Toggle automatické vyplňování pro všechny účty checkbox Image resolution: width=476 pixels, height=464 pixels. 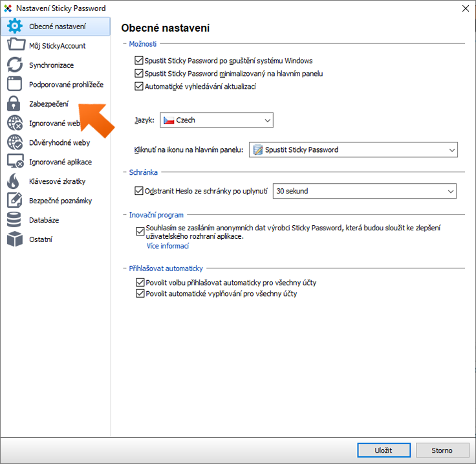click(140, 293)
